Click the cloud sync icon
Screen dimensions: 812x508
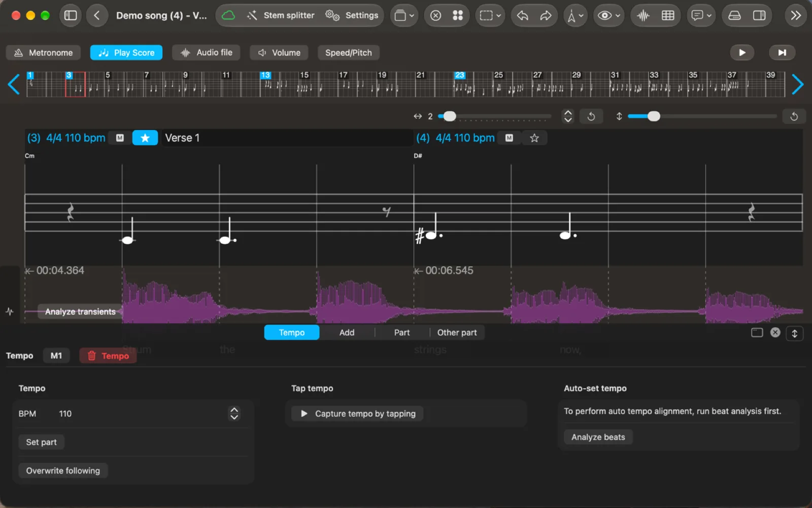click(229, 15)
